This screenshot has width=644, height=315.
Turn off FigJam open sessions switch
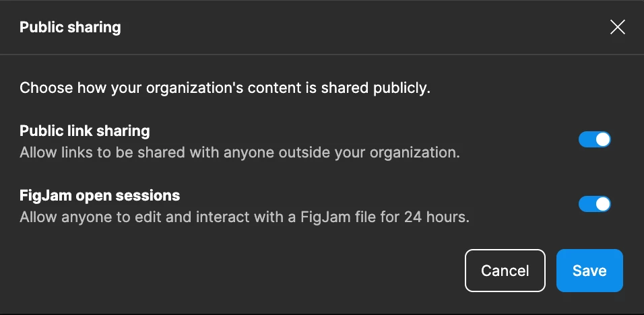(595, 204)
